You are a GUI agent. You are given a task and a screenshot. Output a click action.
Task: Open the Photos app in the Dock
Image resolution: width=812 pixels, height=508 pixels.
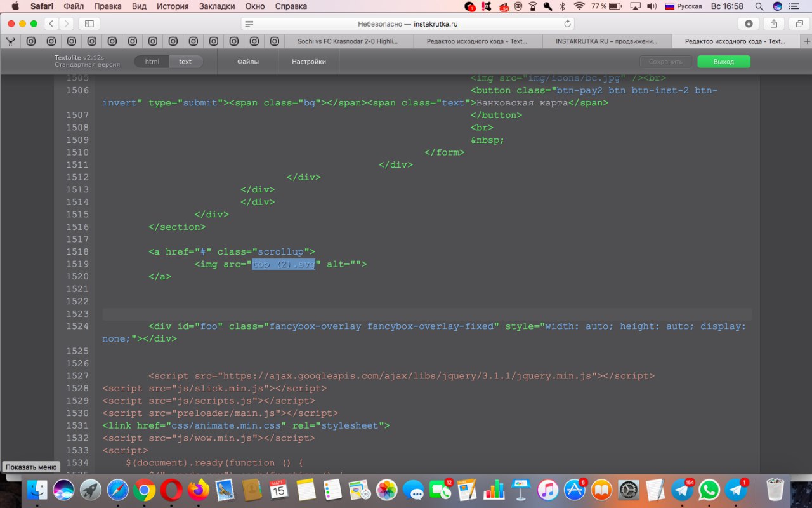pos(386,490)
